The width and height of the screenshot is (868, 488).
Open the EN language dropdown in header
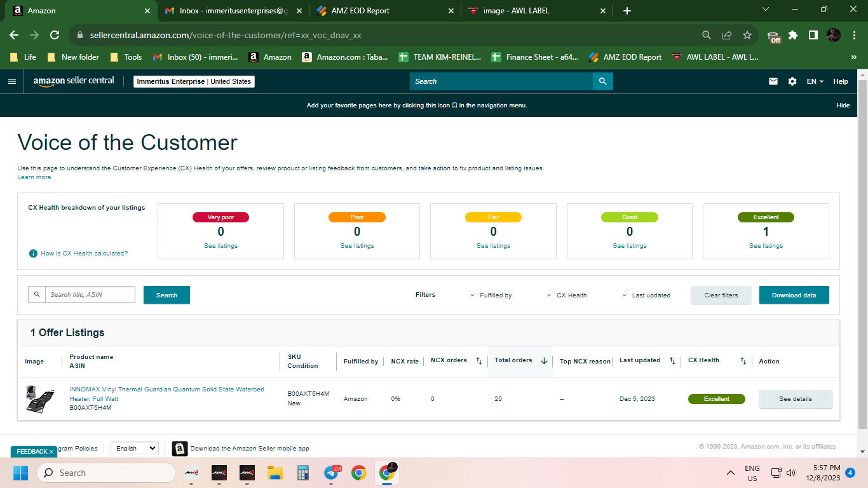click(815, 81)
